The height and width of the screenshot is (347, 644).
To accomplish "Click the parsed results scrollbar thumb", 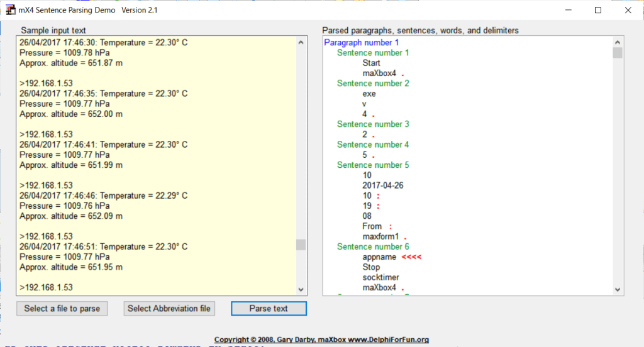I will coord(618,53).
